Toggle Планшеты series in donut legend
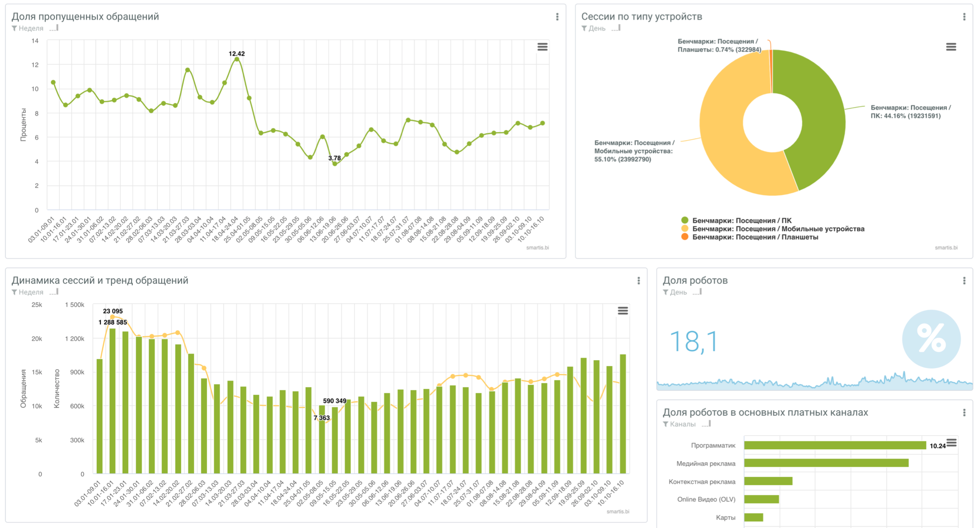This screenshot has width=980, height=528. click(755, 237)
